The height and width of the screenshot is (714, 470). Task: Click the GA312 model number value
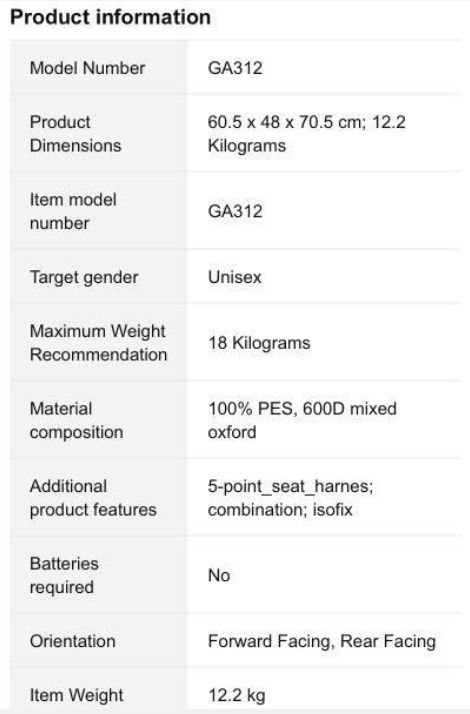point(235,68)
